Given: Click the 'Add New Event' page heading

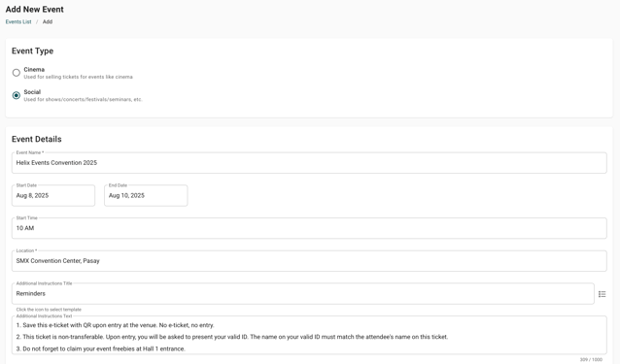Looking at the screenshot, I should 34,9.
